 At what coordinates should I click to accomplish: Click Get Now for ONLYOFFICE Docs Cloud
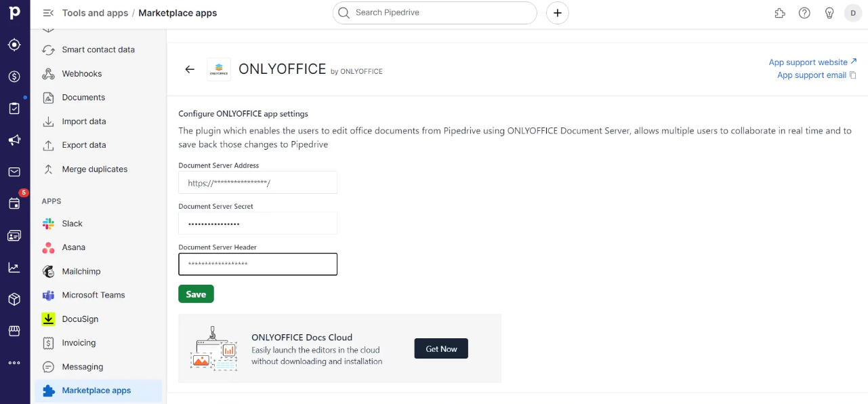click(441, 349)
